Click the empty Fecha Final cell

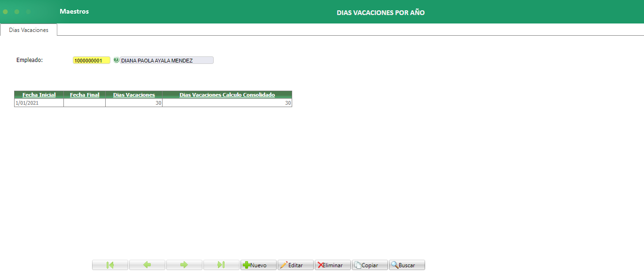(x=85, y=103)
